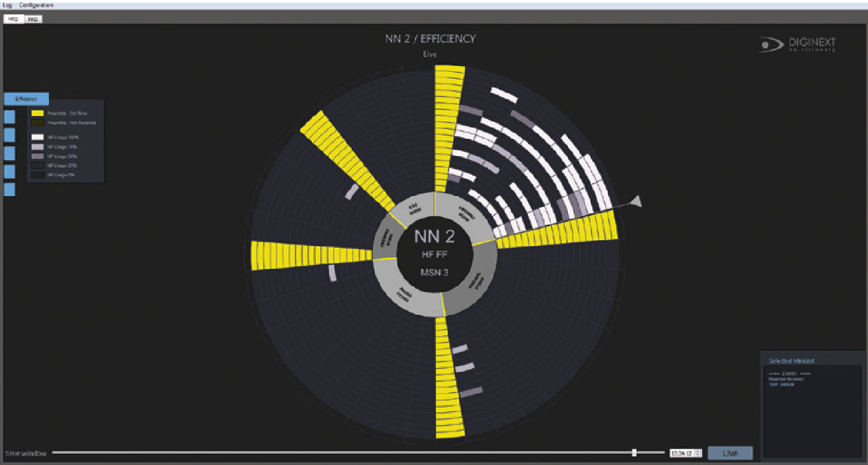Click the time value input field
This screenshot has width=868, height=465.
tap(682, 453)
